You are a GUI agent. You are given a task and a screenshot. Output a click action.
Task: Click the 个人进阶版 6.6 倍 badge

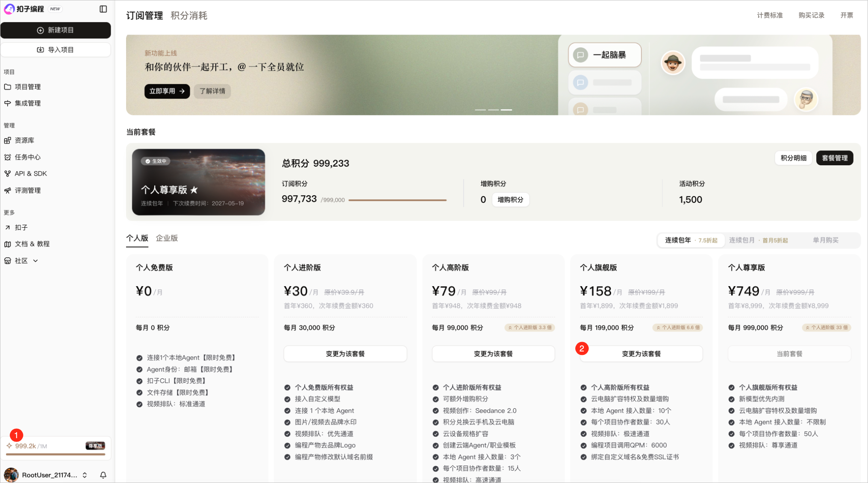[x=678, y=328]
